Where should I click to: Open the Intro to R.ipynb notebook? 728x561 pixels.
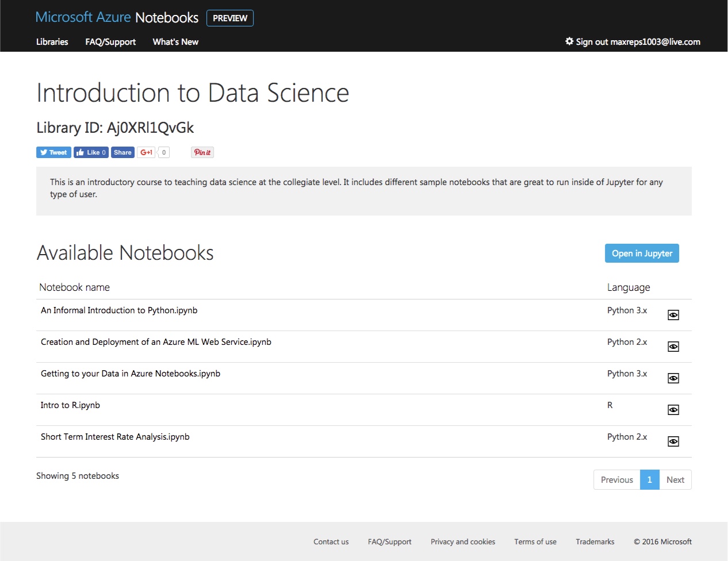tap(70, 405)
